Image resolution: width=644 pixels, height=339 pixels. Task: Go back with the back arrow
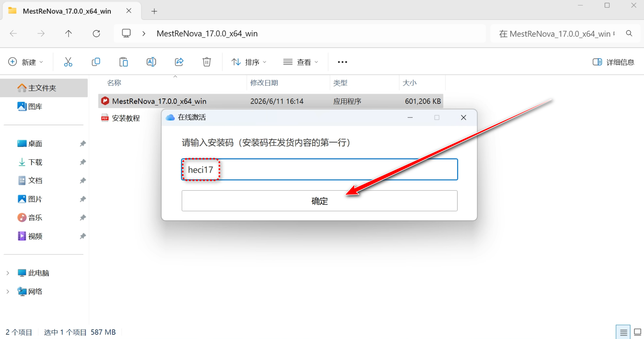13,34
